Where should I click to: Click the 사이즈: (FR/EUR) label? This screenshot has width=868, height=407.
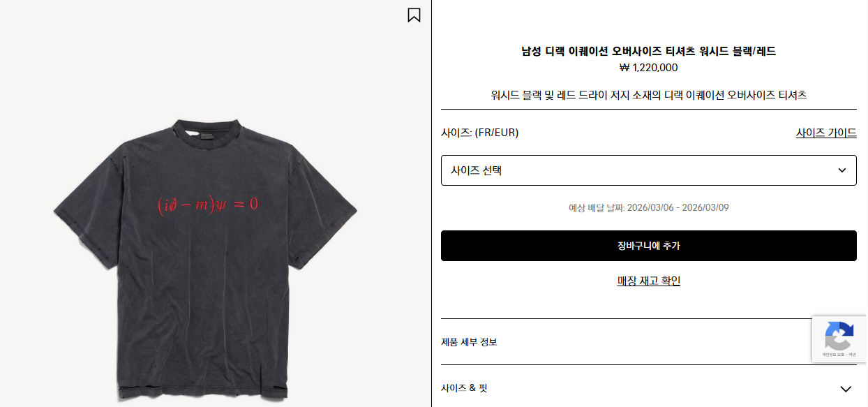[x=480, y=133]
